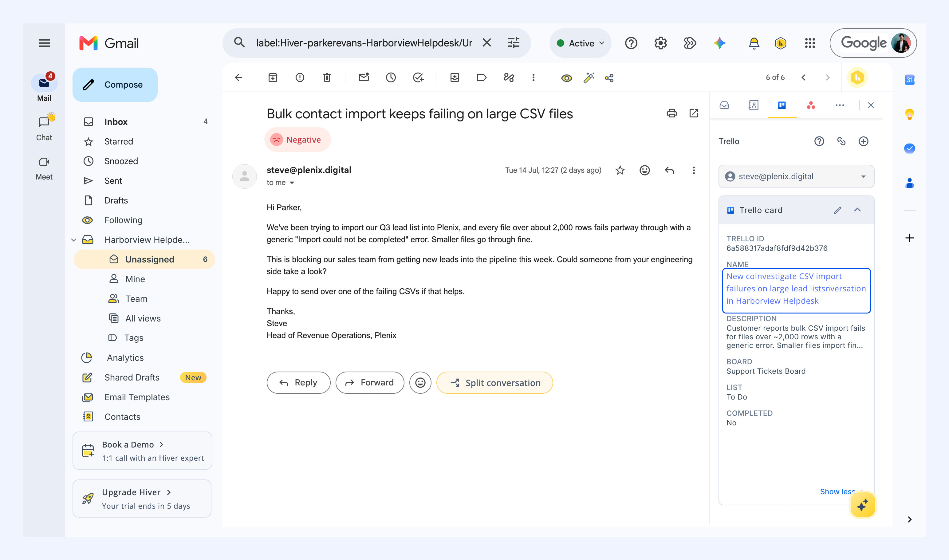The height and width of the screenshot is (560, 949).
Task: Collapse the Harborview Helpdesk folder tree
Action: point(74,240)
